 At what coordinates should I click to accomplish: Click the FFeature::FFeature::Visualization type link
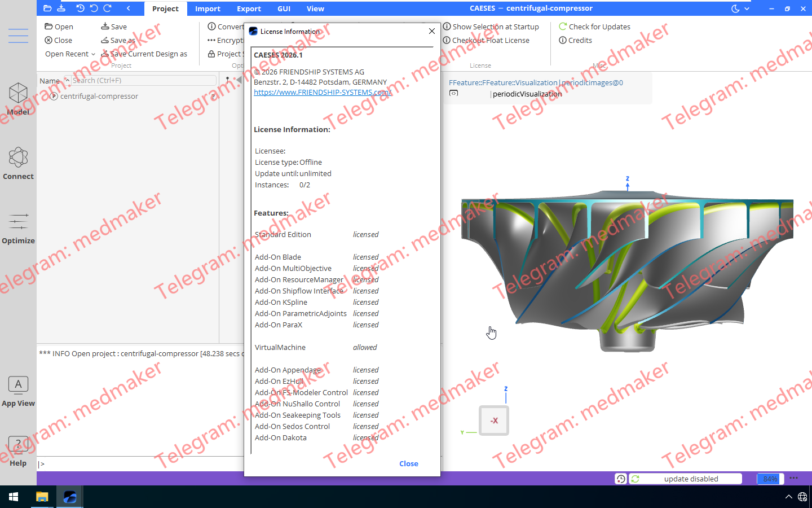503,82
